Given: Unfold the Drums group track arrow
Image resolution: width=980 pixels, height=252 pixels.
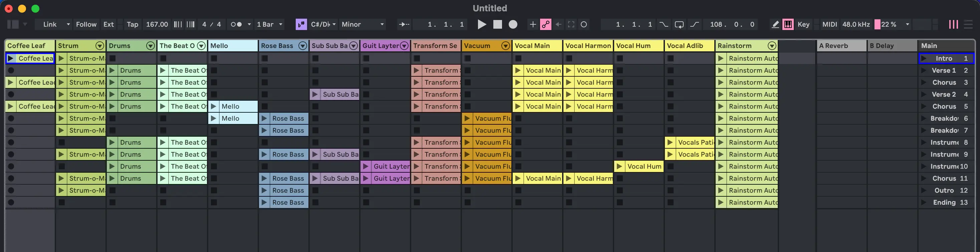Looking at the screenshot, I should 151,46.
